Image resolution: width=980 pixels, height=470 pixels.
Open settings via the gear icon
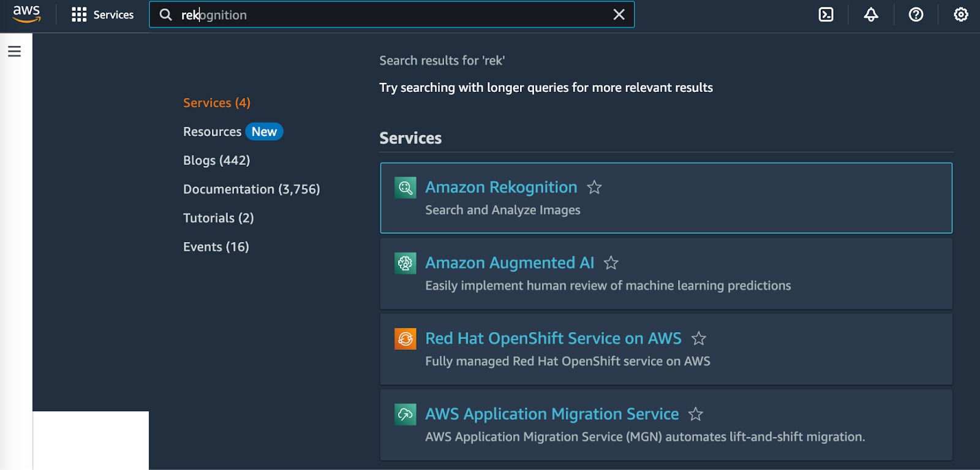[960, 15]
